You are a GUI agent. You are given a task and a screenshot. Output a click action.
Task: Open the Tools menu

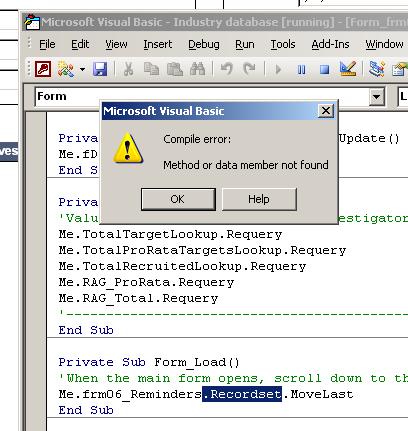283,44
